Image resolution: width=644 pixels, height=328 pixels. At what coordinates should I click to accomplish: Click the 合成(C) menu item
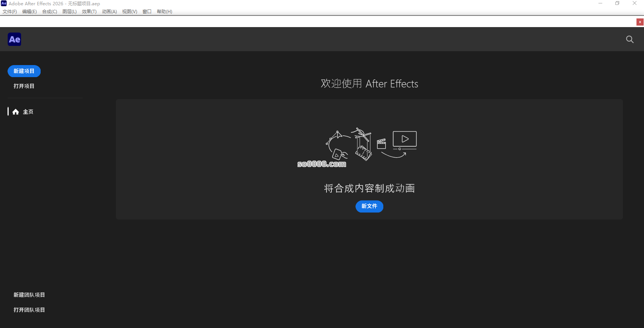(x=49, y=12)
